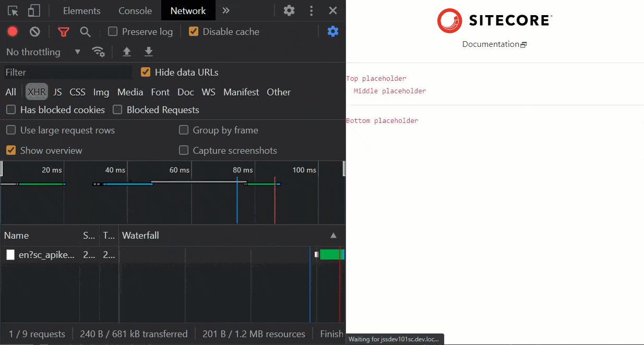The image size is (644, 345).
Task: Open the network filter funnel
Action: point(63,31)
